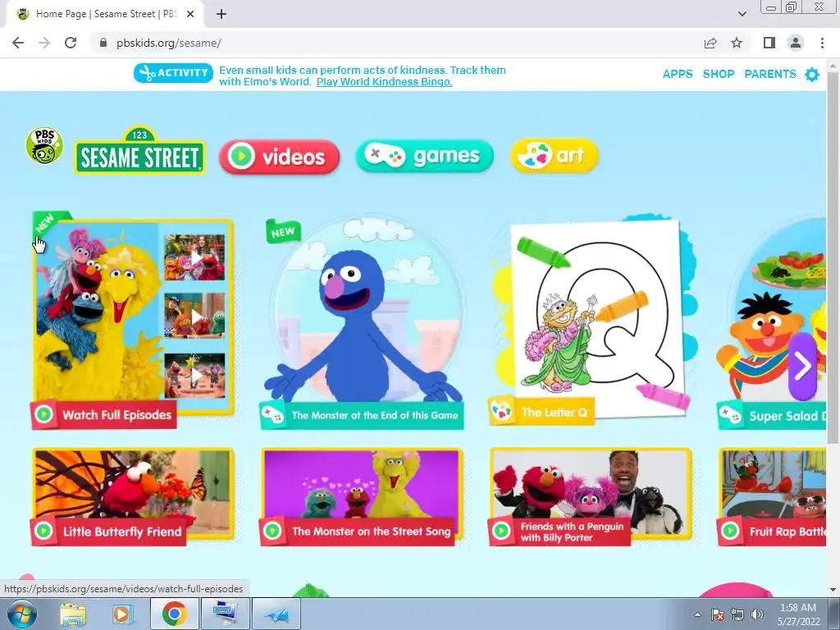Toggle the browser side panel
Viewport: 840px width, 630px height.
click(769, 43)
